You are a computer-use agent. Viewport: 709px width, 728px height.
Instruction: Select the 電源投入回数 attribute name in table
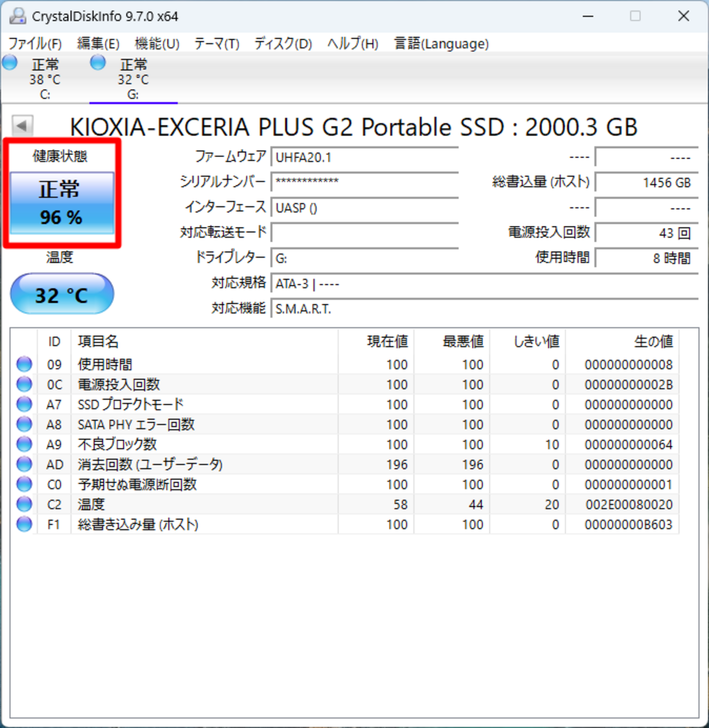(119, 384)
